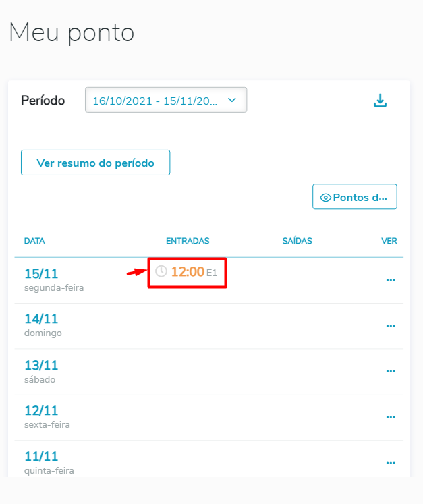Open the three-dot menu for 11/11
This screenshot has height=504, width=423.
(x=391, y=463)
